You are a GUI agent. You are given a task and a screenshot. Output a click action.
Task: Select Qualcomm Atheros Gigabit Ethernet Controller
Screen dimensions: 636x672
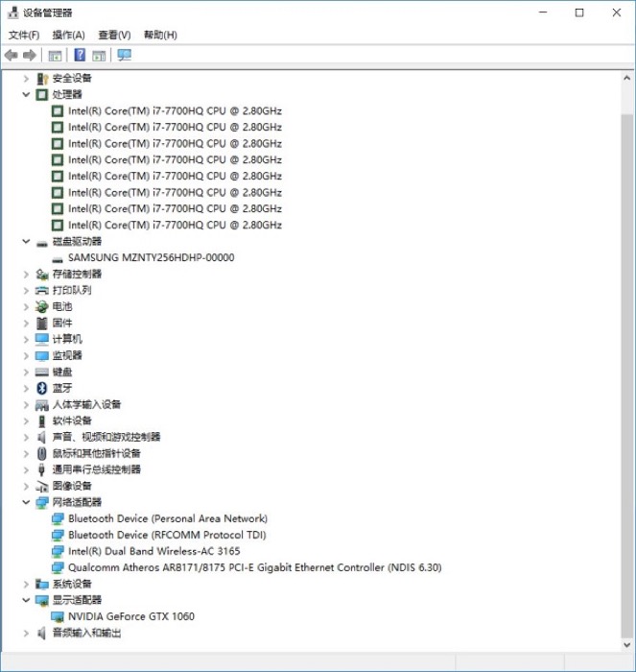(x=254, y=567)
